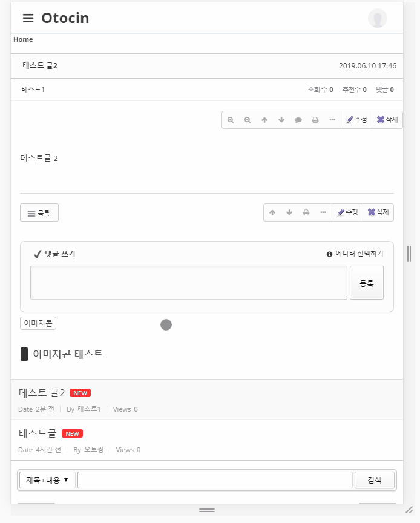Click the horizontal resize handle at bottom

point(207,510)
